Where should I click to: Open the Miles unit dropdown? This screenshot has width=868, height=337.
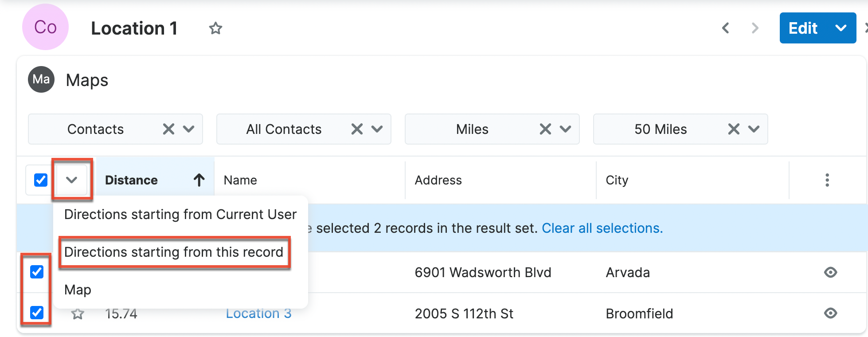click(565, 129)
